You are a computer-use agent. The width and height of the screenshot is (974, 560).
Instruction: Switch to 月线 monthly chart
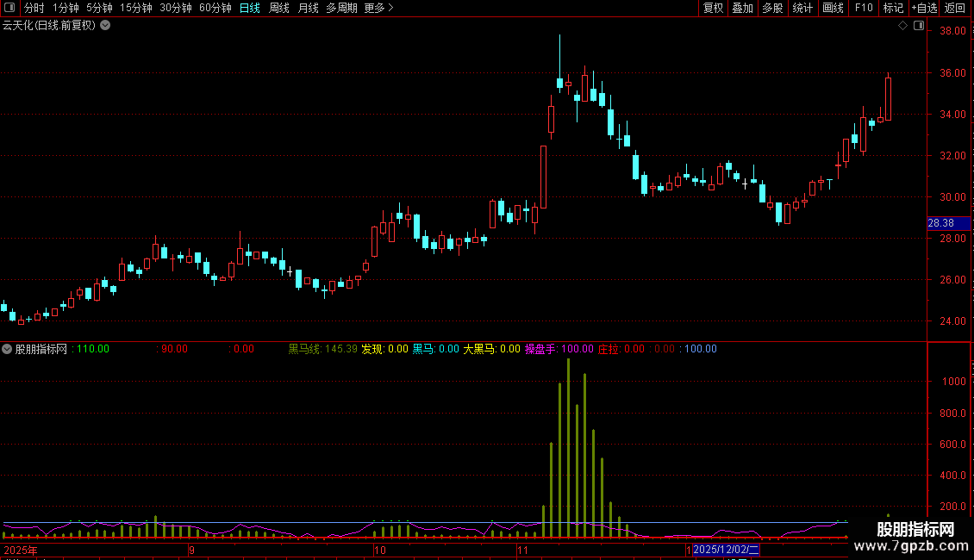pyautogui.click(x=308, y=8)
